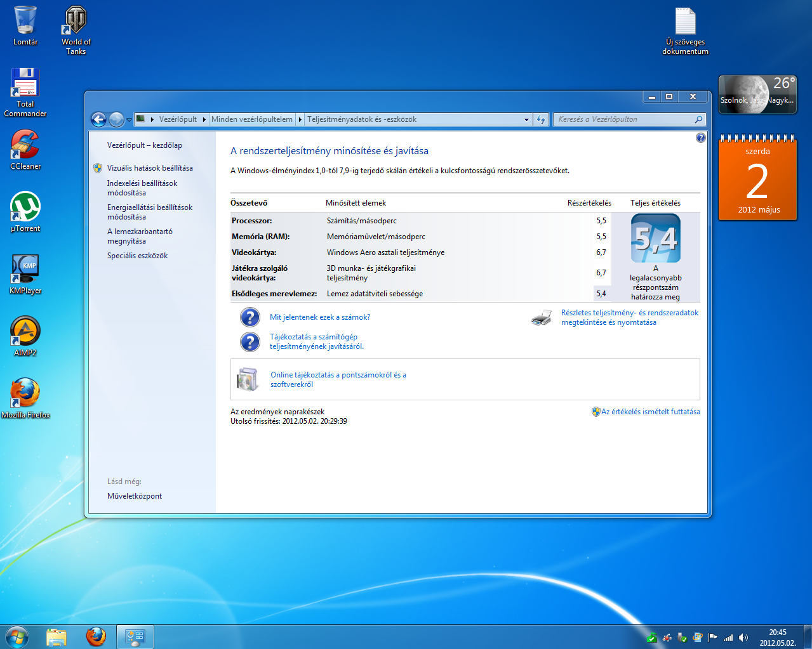Open Vizuális hatások beállítása
This screenshot has width=812, height=649.
pyautogui.click(x=150, y=168)
